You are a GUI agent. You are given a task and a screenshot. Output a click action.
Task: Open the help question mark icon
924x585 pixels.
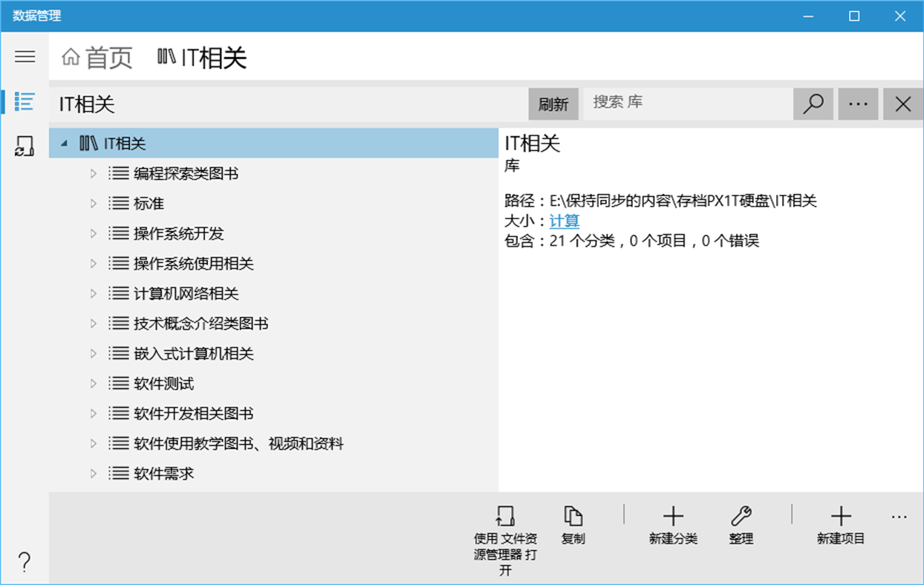pyautogui.click(x=25, y=563)
